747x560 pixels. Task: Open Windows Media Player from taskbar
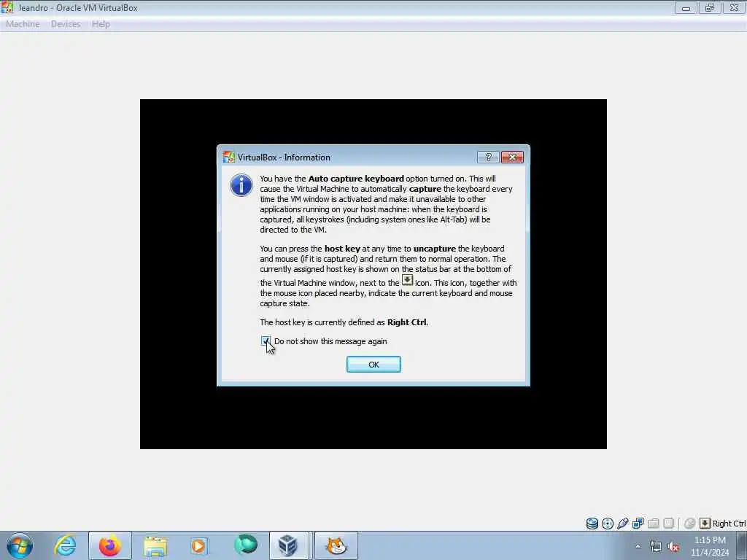[x=199, y=545]
